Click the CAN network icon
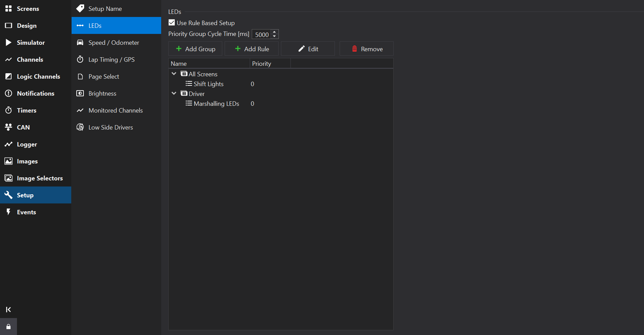 [x=8, y=127]
